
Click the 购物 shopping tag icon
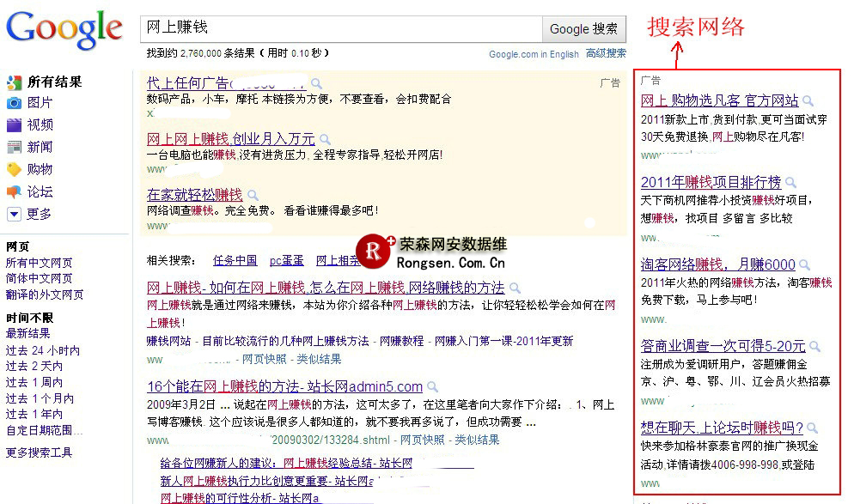pyautogui.click(x=14, y=169)
